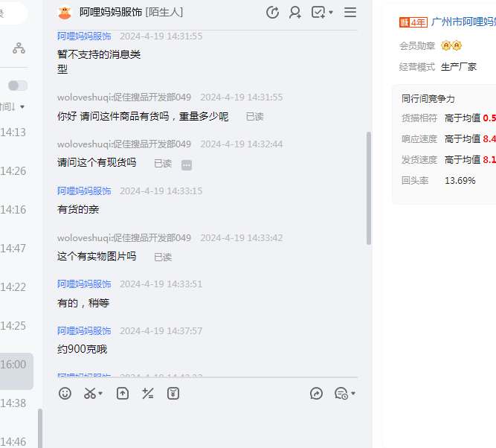Open the time sort dropdown in sidebar
The image size is (496, 448).
click(x=13, y=106)
